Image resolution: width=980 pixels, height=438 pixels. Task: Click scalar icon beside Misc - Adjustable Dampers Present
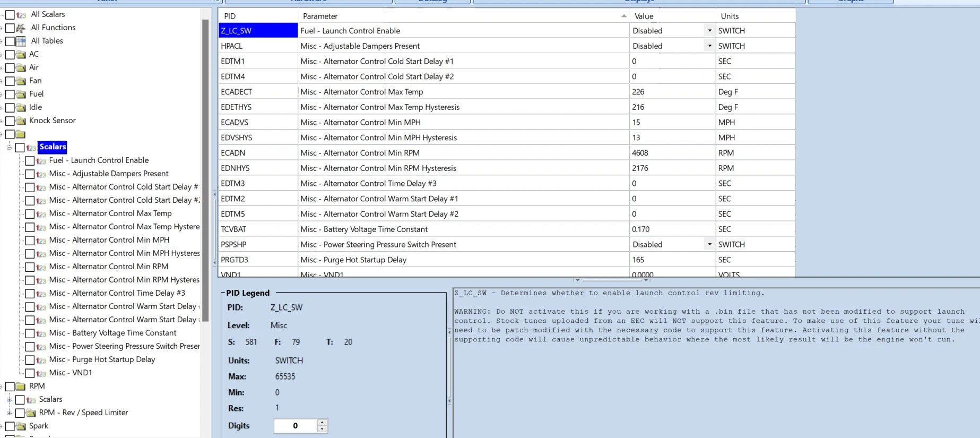coord(41,174)
